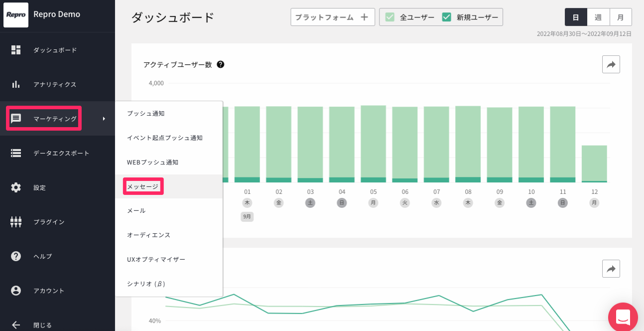Click the help icon beside アクティブユーザー数
This screenshot has width=644, height=331.
pos(220,64)
